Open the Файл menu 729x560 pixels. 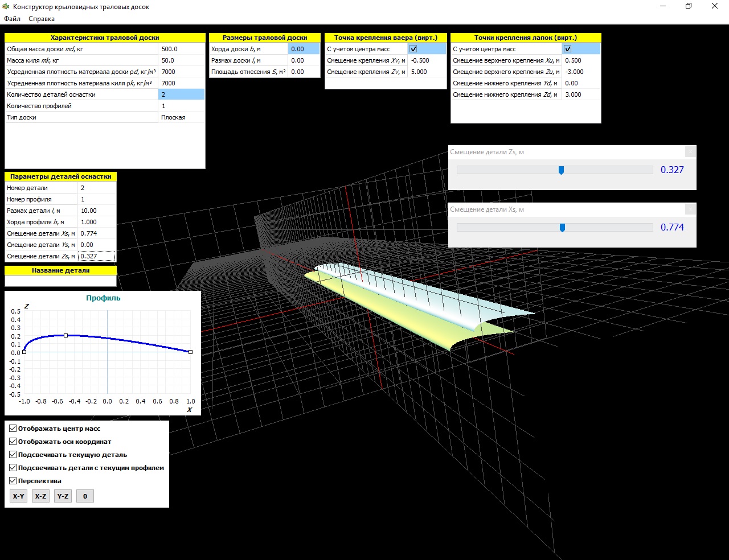[x=12, y=19]
